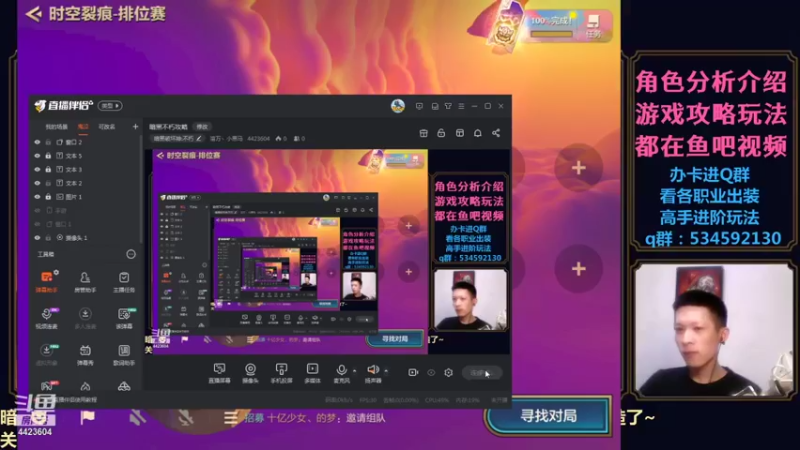Toggle visibility of 摄像头 1 layer
Image resolution: width=800 pixels, height=450 pixels.
(x=37, y=237)
